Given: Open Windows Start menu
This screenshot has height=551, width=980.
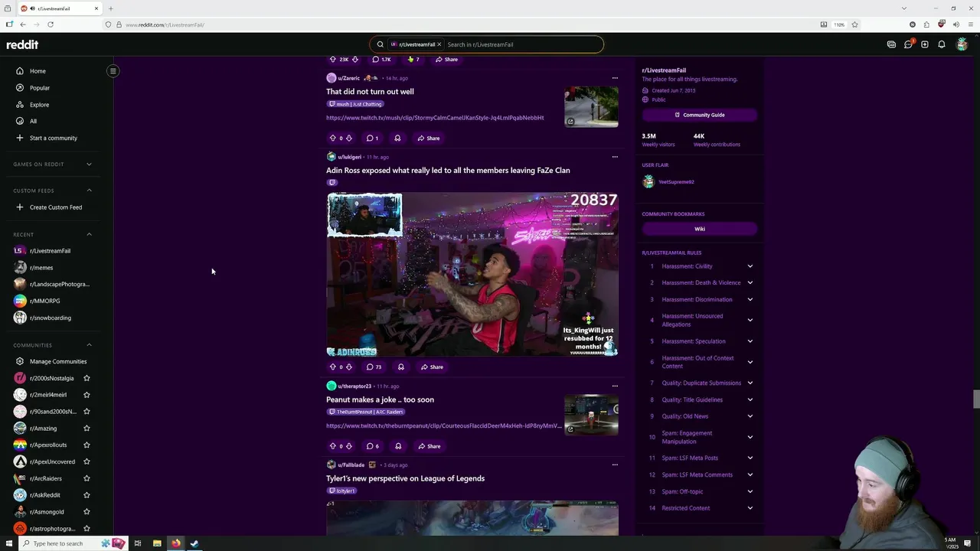Looking at the screenshot, I should (x=9, y=543).
